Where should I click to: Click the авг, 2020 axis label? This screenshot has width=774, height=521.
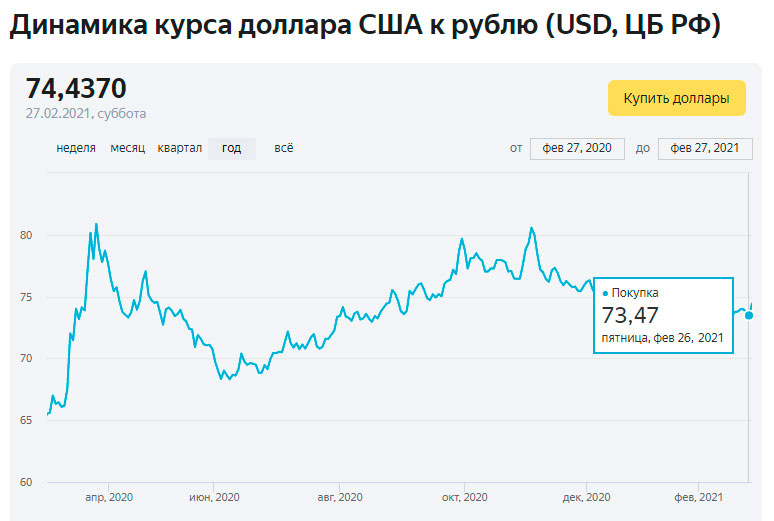coord(339,497)
